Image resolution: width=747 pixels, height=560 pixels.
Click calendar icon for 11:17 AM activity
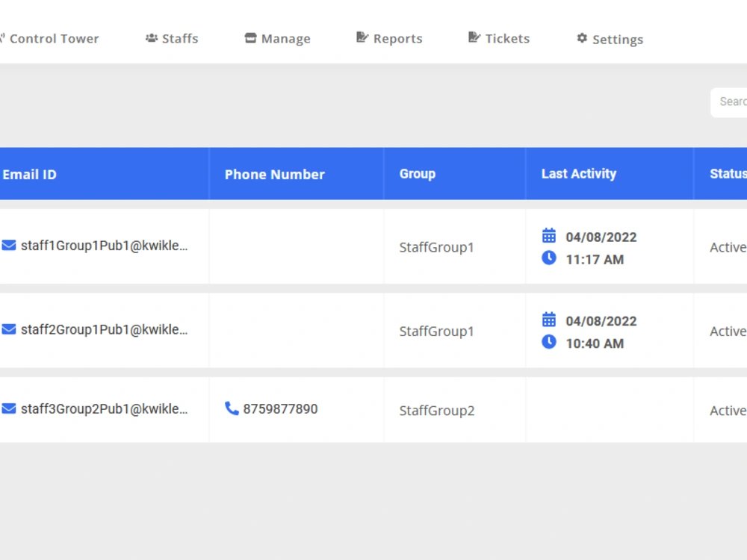[x=549, y=236]
